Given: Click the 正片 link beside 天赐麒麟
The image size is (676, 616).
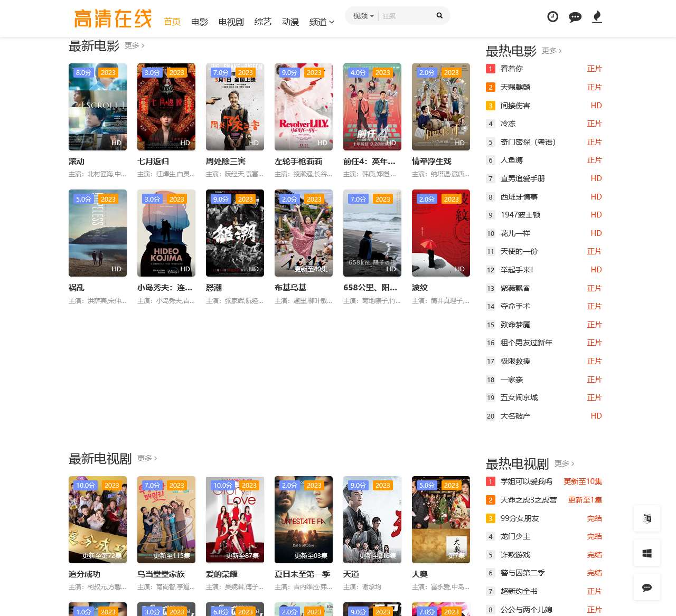Looking at the screenshot, I should point(595,87).
